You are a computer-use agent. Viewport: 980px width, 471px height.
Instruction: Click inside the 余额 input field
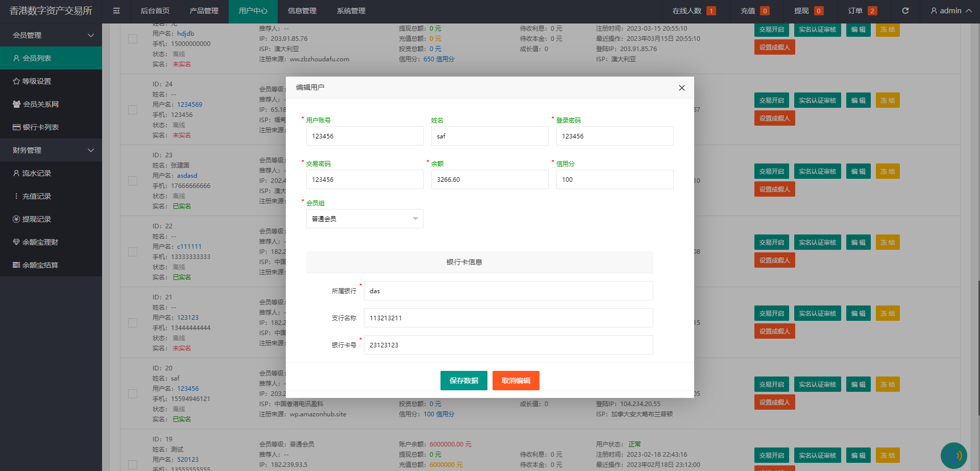tap(489, 179)
